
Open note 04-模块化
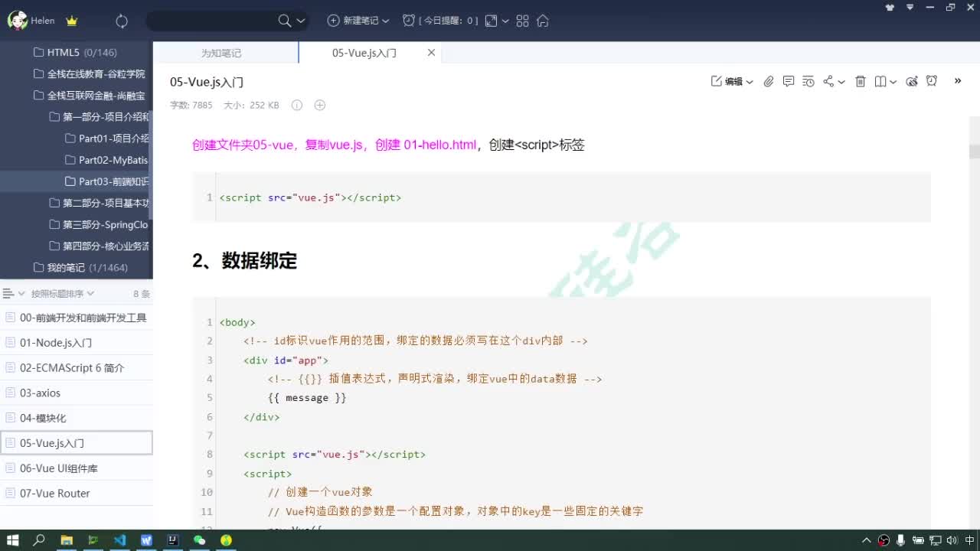[x=77, y=418]
